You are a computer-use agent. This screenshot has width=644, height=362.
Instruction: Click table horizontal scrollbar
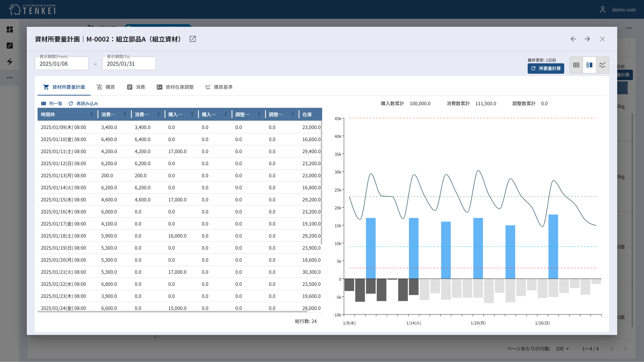pos(172,312)
